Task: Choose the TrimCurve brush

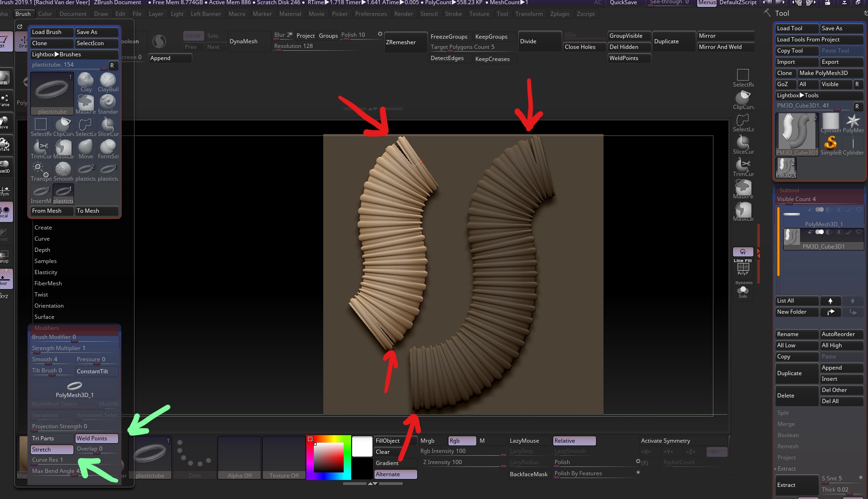Action: (41, 148)
